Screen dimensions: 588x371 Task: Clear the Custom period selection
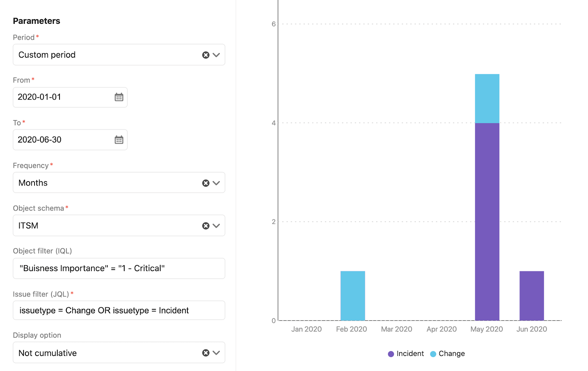point(205,55)
